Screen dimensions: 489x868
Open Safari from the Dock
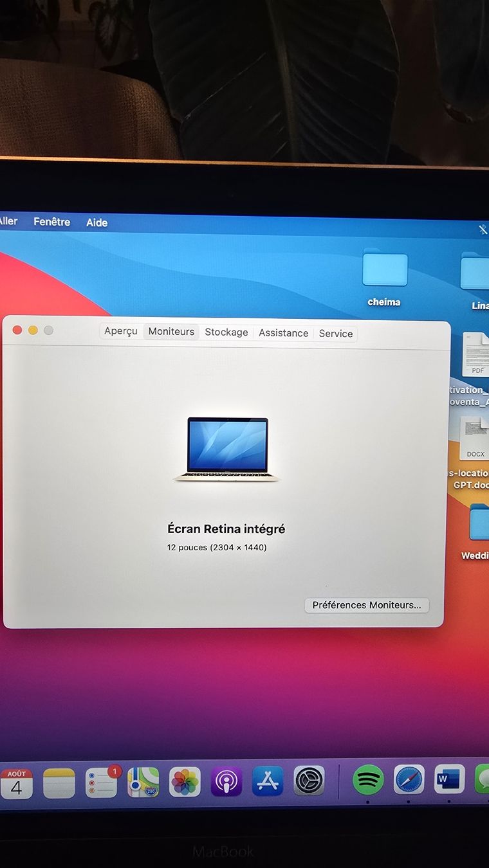pos(409,780)
